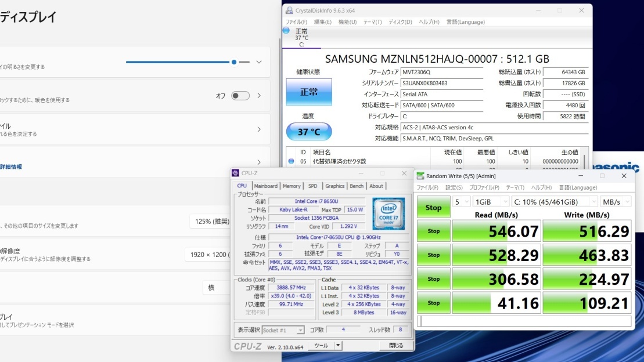644x362 pixels.
Task: Open ヘルプ(H) menu in CrystalDiskInfo
Action: [429, 22]
